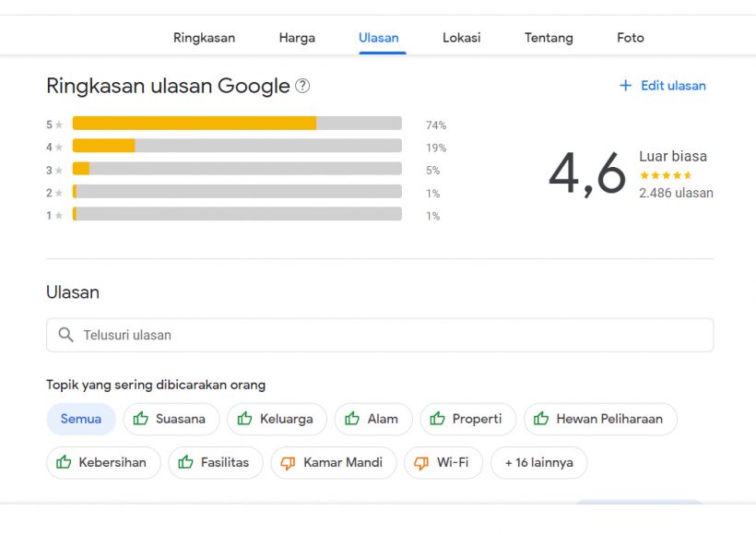Select the Semua topic filter

pos(81,419)
